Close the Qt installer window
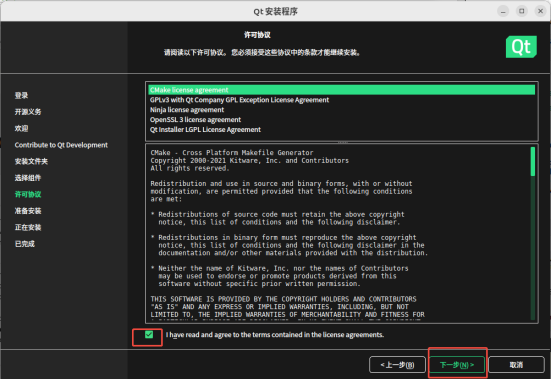 [540, 11]
